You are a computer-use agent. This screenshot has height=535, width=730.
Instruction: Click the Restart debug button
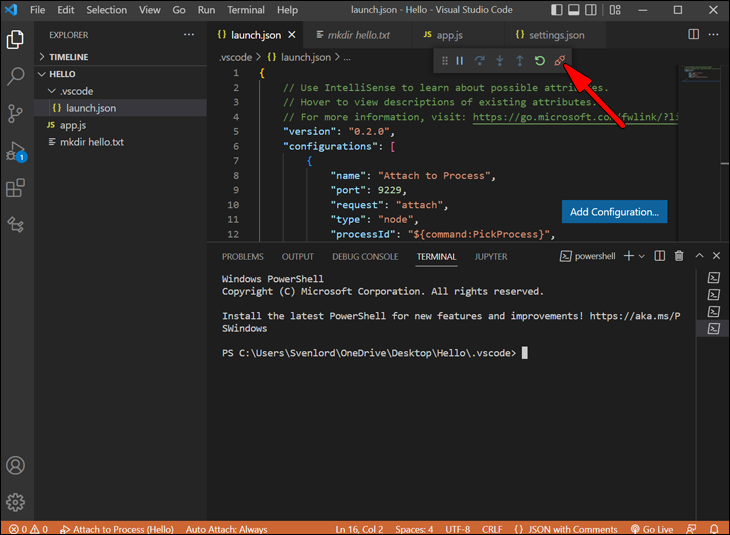[x=539, y=61]
